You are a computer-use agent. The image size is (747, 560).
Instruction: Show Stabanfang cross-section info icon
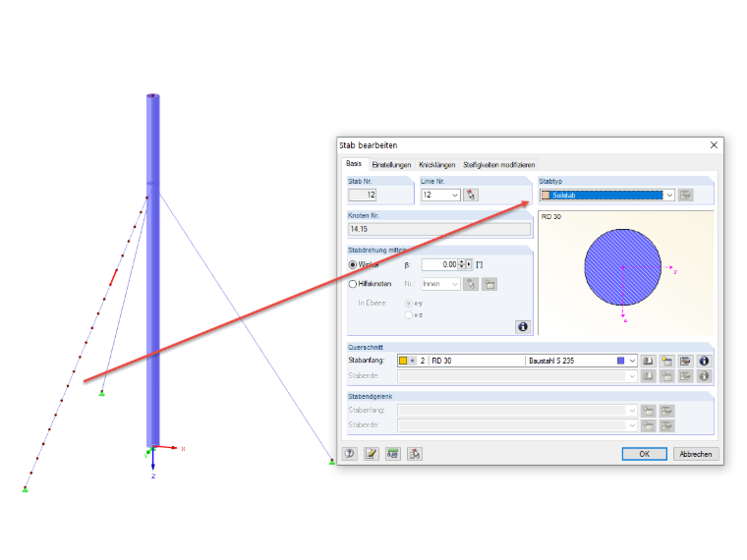pyautogui.click(x=704, y=361)
